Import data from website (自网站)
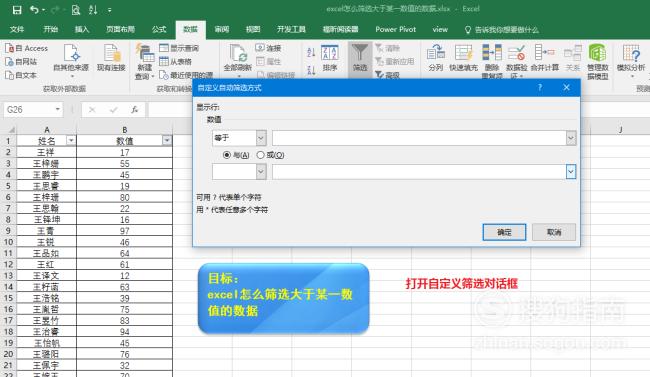Screen dimensions: 650x377 point(21,62)
